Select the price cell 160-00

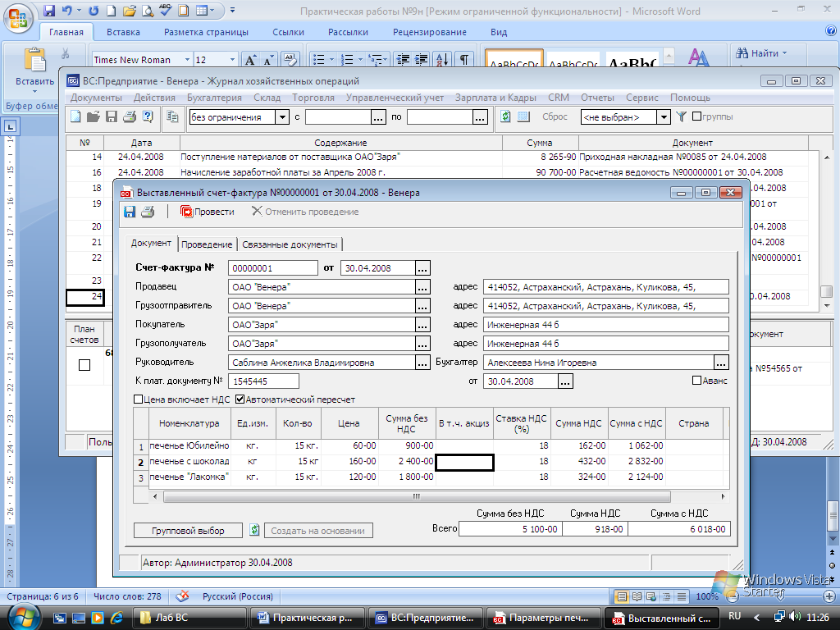pyautogui.click(x=349, y=461)
